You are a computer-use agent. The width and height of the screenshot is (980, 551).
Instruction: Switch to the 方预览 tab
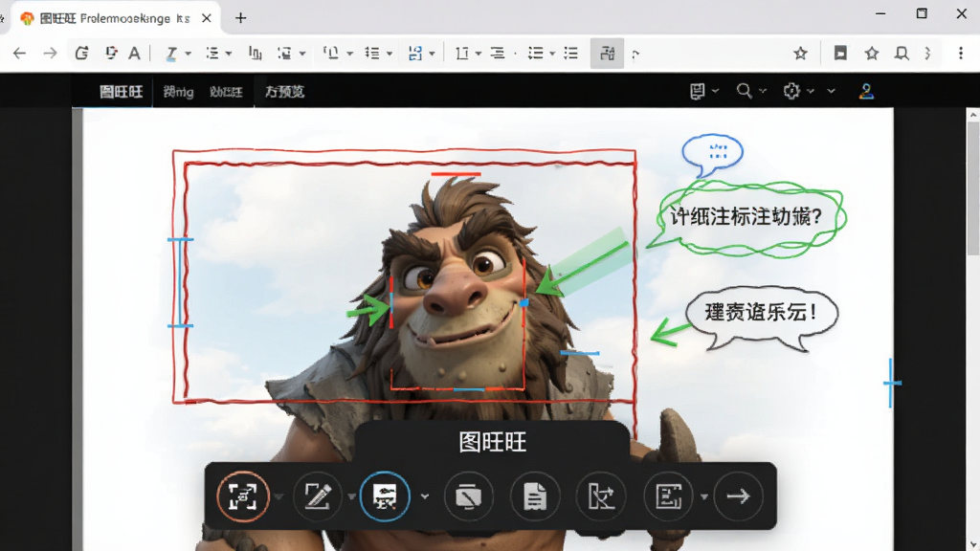[284, 92]
